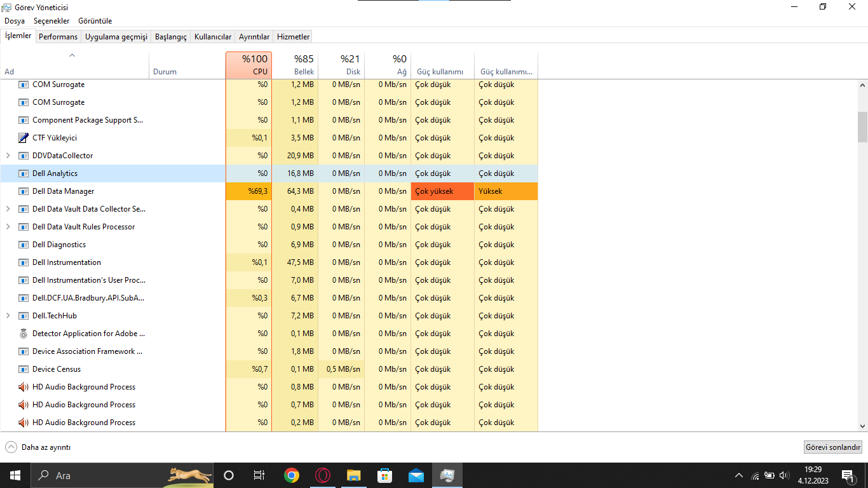Click the 0,5 MB/sn disk cell

pos(341,369)
